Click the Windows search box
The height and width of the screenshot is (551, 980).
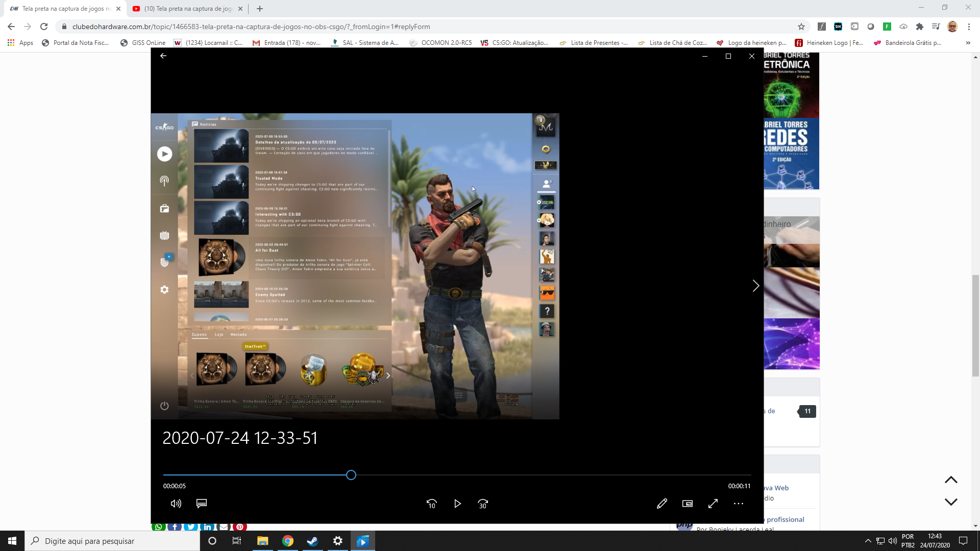pyautogui.click(x=112, y=541)
